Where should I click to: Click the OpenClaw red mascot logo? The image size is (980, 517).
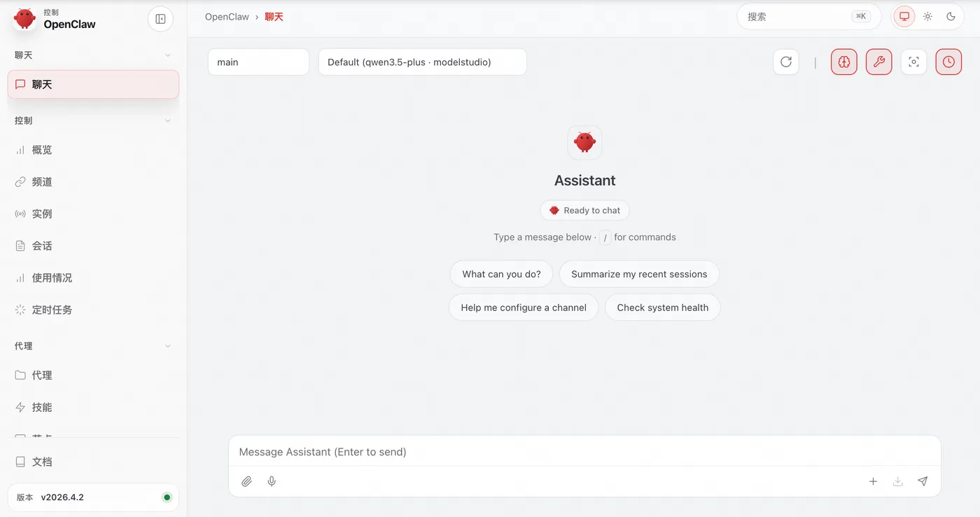pyautogui.click(x=24, y=19)
